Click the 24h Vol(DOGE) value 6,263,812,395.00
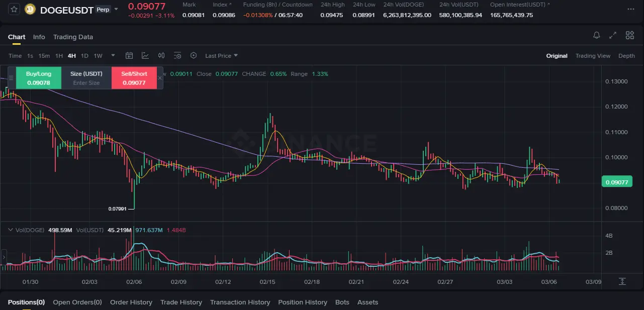This screenshot has height=310, width=644. [x=407, y=15]
